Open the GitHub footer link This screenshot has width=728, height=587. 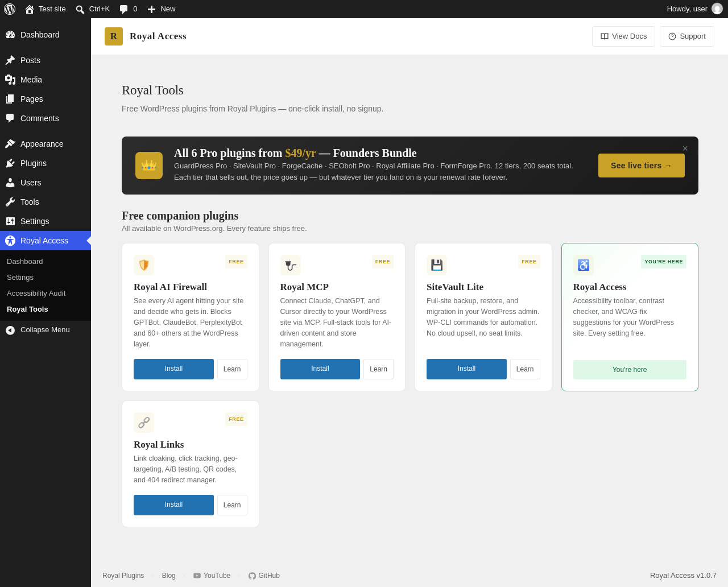(x=264, y=576)
